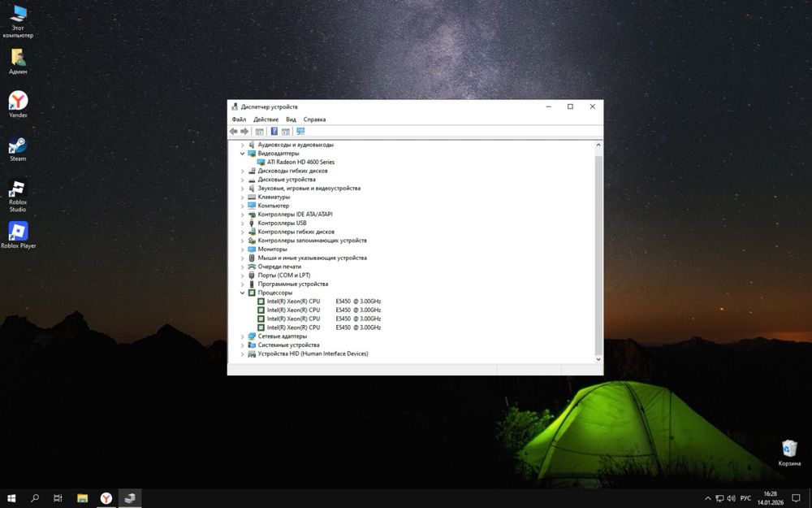Click the scan for hardware changes monitor icon

(x=300, y=132)
